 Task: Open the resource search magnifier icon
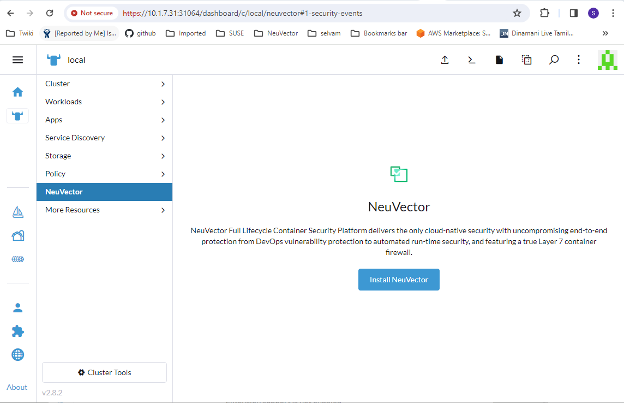(553, 60)
